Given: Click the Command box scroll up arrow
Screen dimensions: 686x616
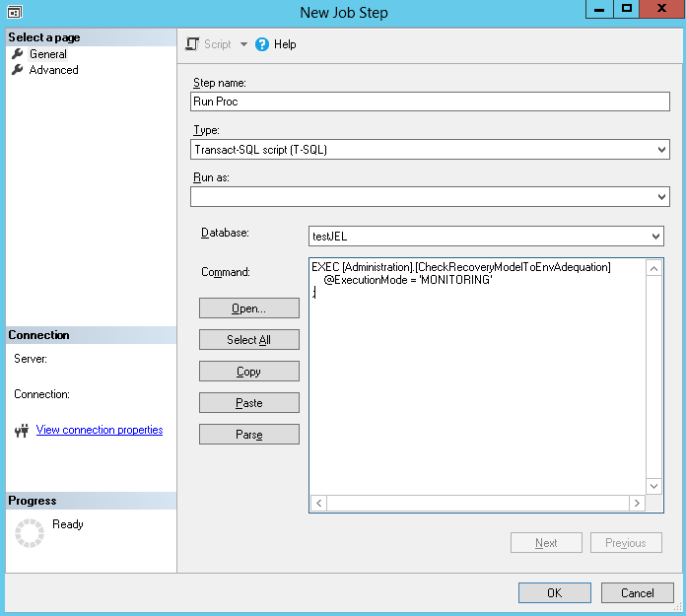Looking at the screenshot, I should coord(653,268).
